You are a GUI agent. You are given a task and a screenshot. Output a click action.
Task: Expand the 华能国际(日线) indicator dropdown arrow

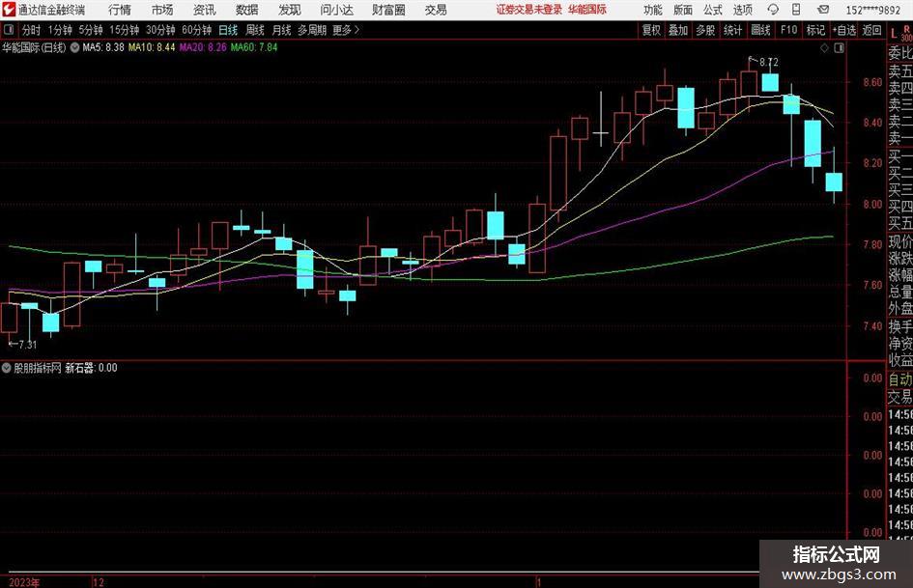click(75, 47)
